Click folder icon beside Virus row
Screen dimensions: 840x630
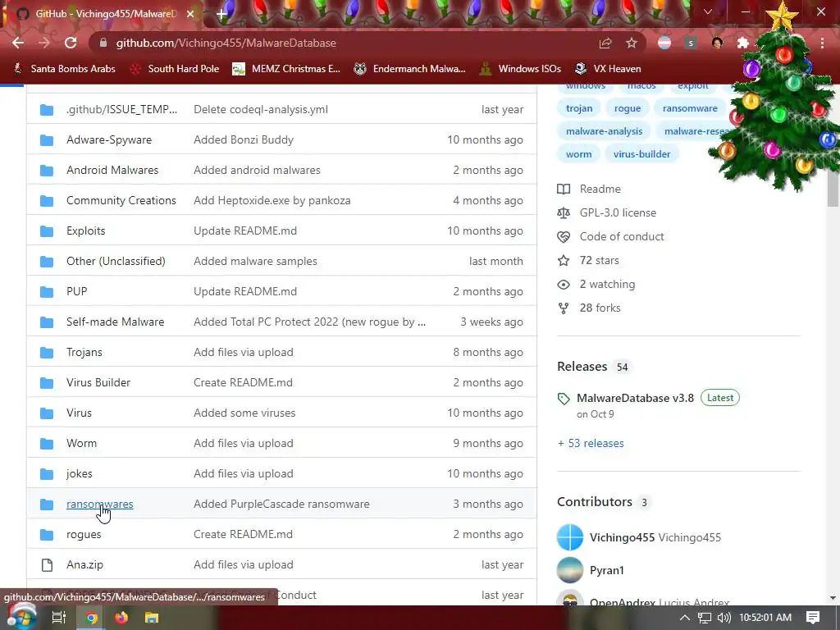tap(47, 413)
